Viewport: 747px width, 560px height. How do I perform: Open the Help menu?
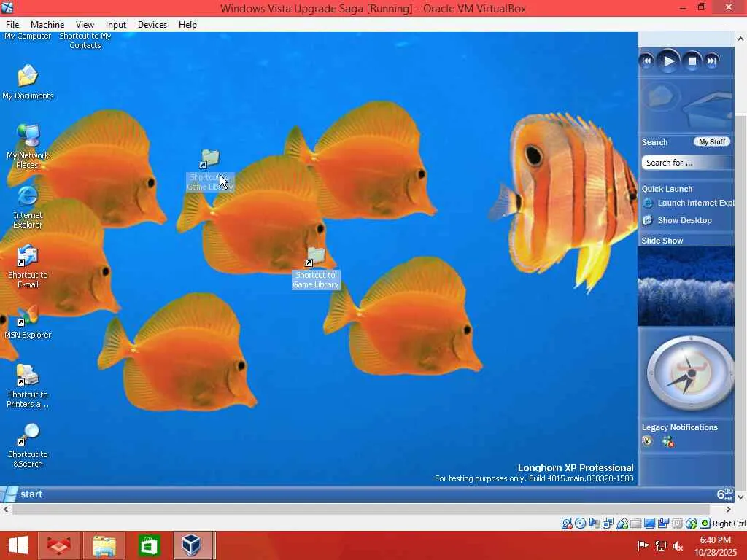187,25
